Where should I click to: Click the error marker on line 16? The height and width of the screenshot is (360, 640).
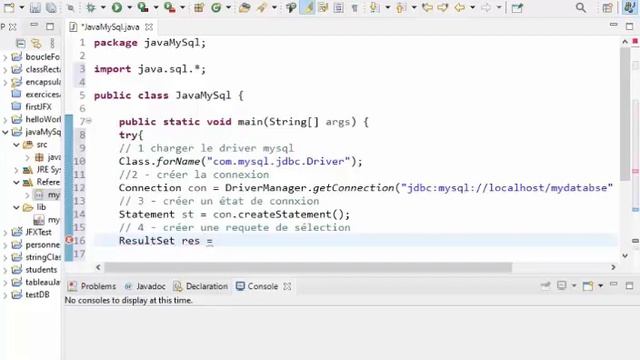(69, 240)
